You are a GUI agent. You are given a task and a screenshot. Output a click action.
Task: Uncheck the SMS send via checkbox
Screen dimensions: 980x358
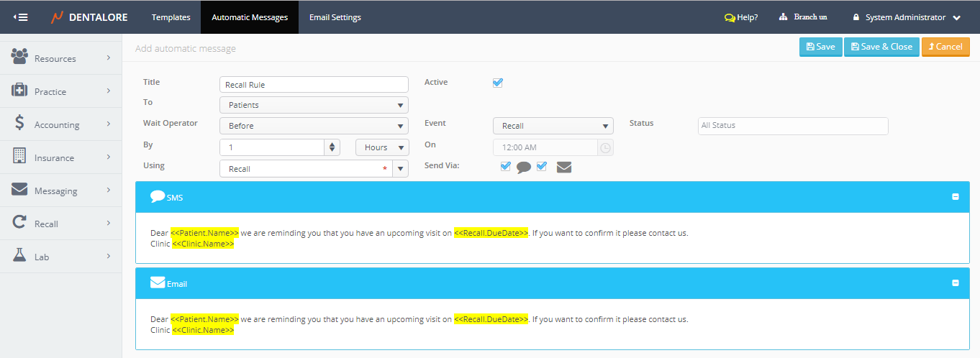[x=506, y=166]
